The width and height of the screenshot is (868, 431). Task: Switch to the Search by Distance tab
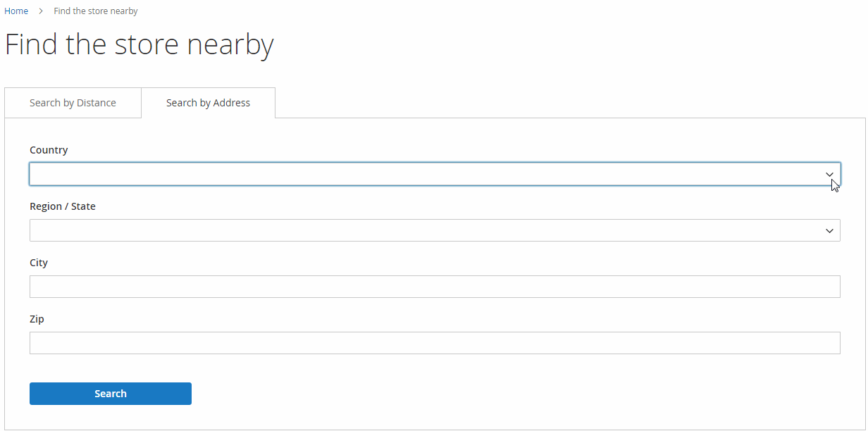pyautogui.click(x=73, y=103)
